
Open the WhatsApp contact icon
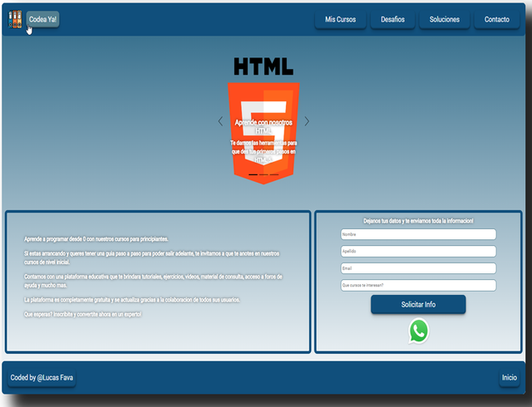[x=419, y=331]
